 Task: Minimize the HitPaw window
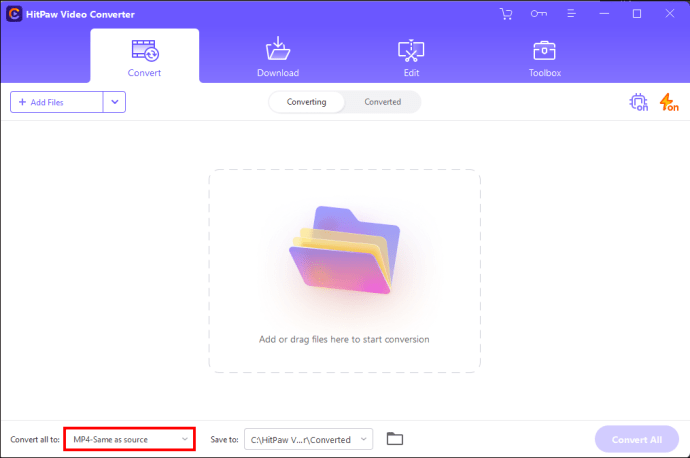(x=604, y=14)
